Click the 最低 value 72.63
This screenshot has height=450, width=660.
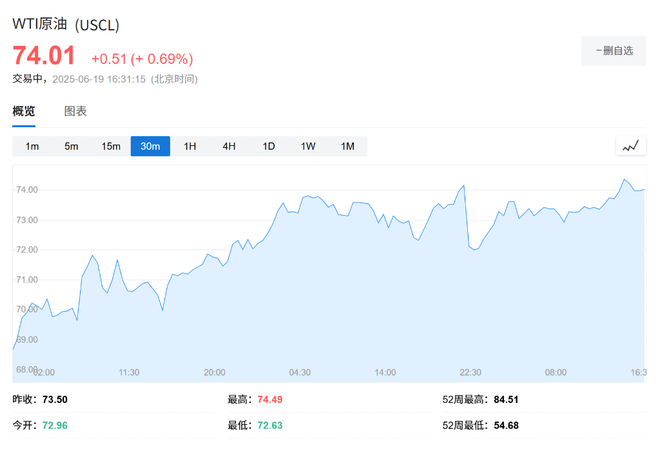(x=270, y=426)
